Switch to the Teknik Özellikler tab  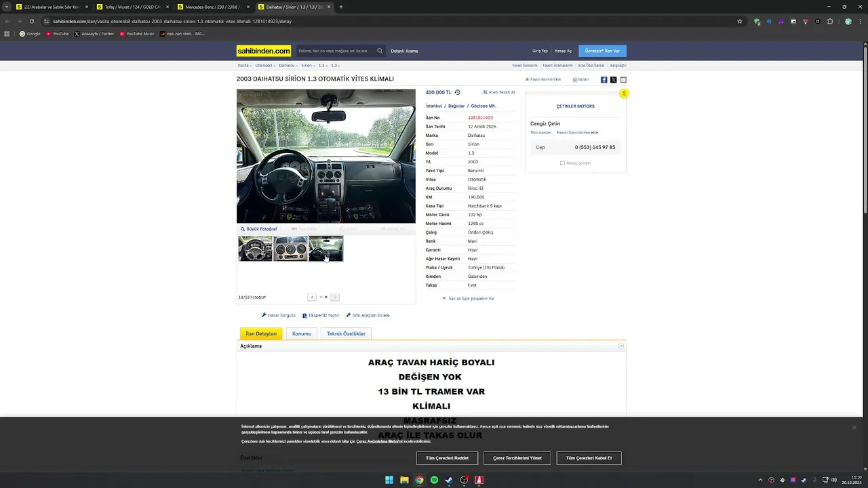[x=346, y=333]
